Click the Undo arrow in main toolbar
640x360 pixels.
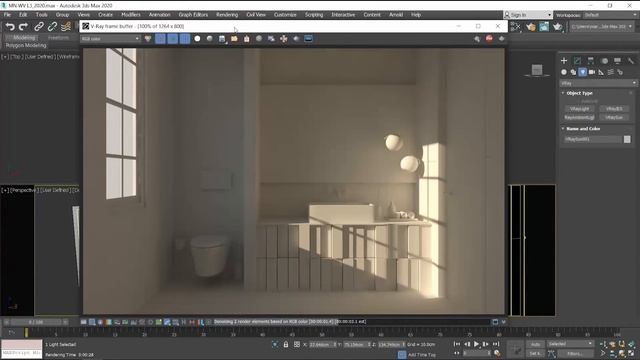coord(10,27)
